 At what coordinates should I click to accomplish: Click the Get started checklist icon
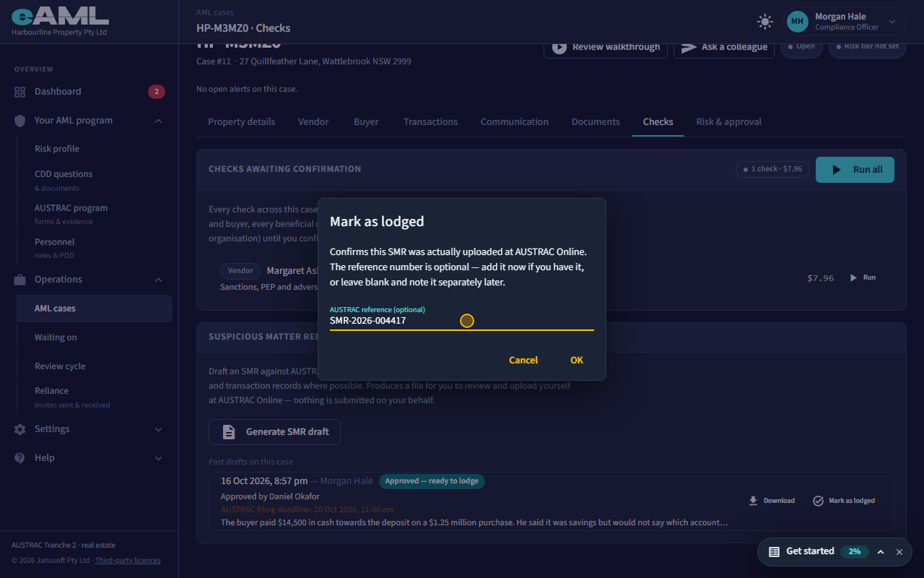774,551
